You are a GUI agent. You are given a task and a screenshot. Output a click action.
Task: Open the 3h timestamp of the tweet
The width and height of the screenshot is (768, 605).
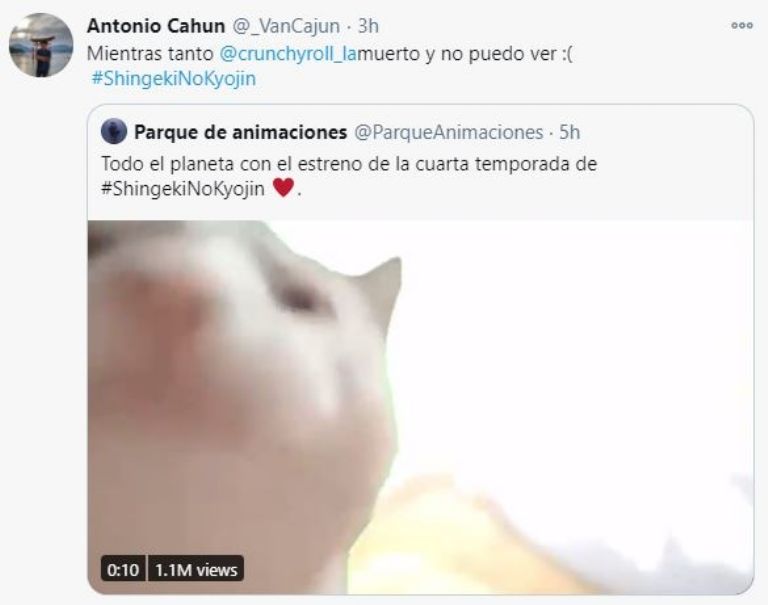pyautogui.click(x=368, y=26)
